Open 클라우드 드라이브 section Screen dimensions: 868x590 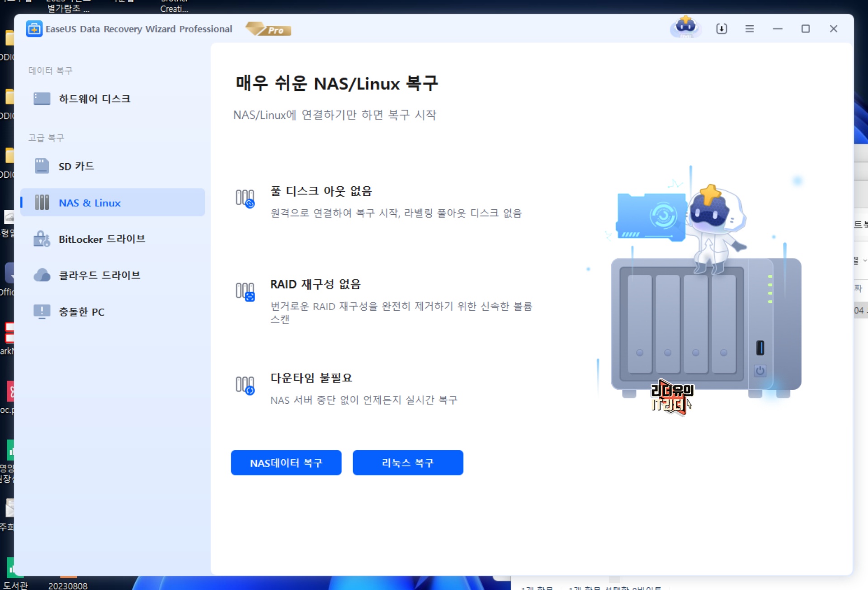99,275
